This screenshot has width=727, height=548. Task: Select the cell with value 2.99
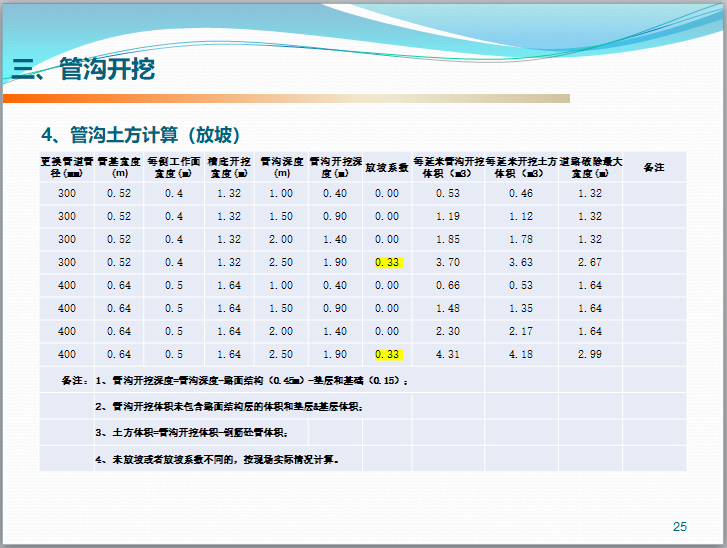[x=590, y=354]
